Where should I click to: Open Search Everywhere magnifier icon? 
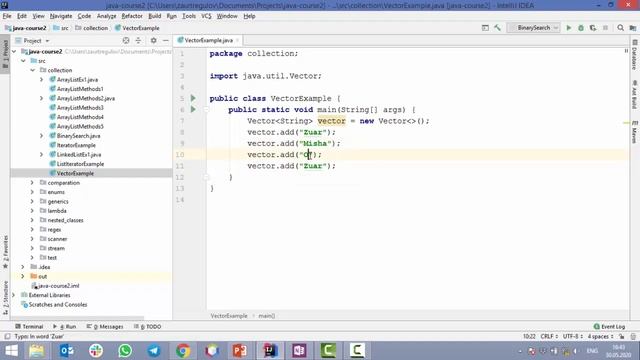(620, 28)
